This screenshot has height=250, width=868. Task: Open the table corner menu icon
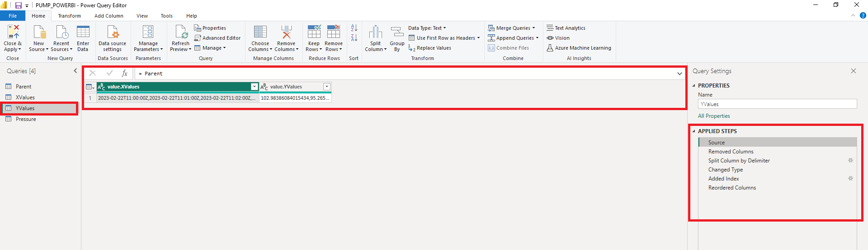pyautogui.click(x=90, y=87)
